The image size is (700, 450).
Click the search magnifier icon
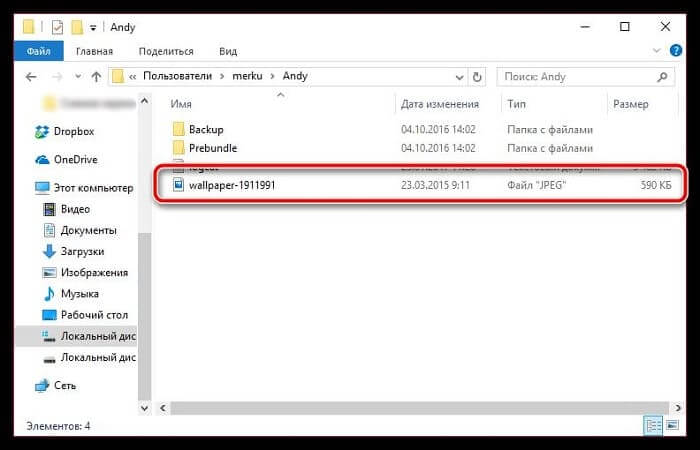(663, 77)
